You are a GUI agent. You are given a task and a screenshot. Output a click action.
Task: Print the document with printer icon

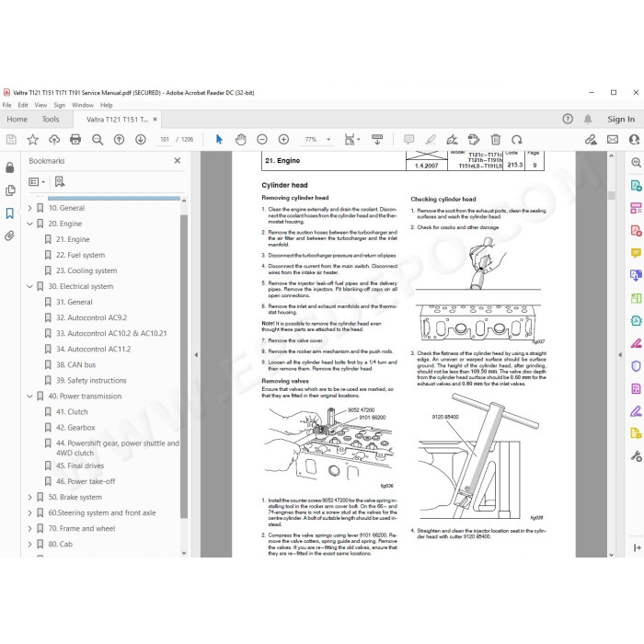[x=75, y=140]
